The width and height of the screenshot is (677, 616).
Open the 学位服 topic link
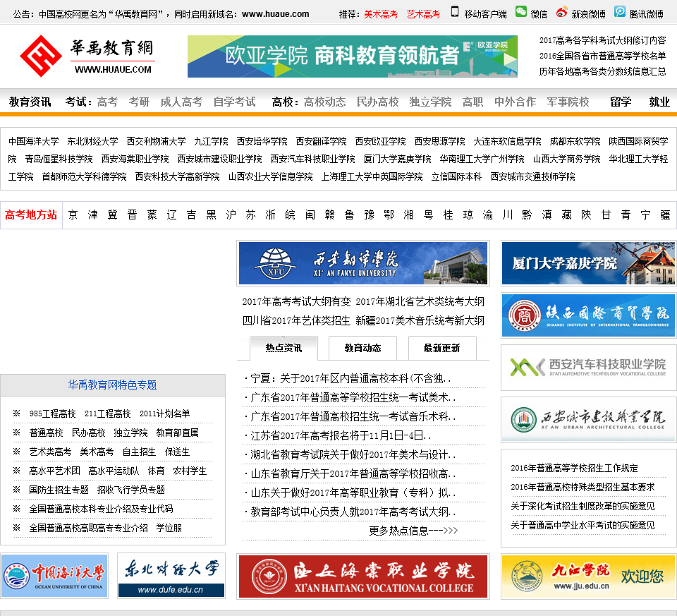(169, 528)
